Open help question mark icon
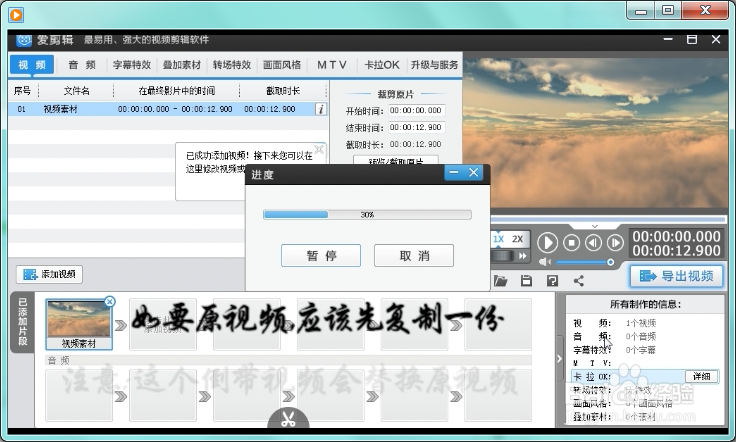Image resolution: width=736 pixels, height=442 pixels. [552, 281]
